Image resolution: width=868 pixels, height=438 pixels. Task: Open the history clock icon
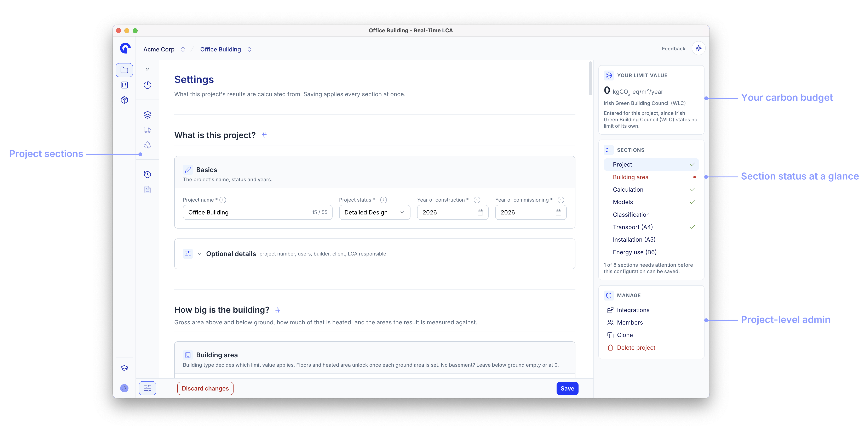[x=147, y=174]
